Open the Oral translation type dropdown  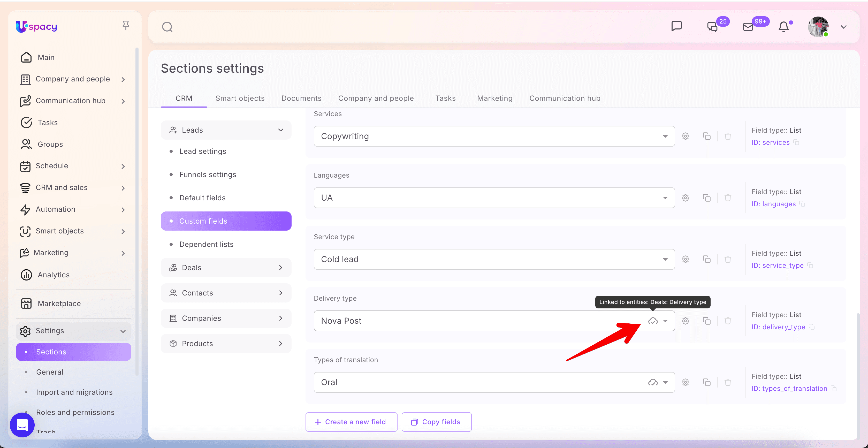[494, 382]
